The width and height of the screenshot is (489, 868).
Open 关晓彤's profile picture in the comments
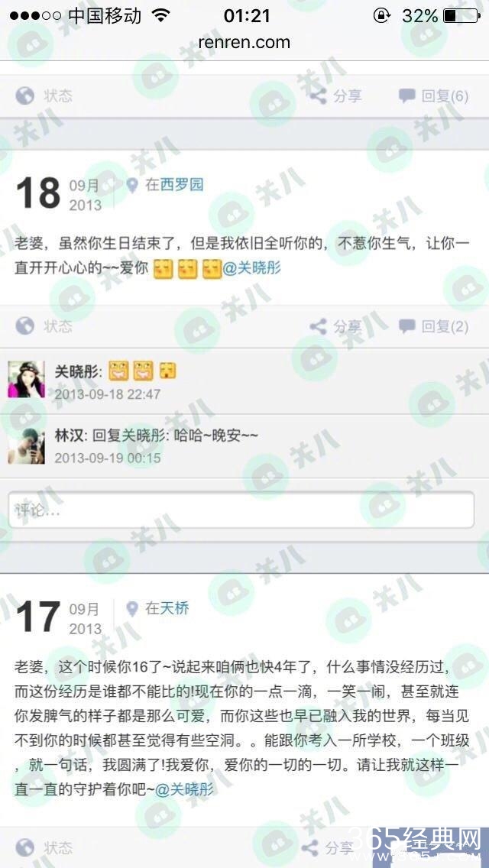point(26,379)
